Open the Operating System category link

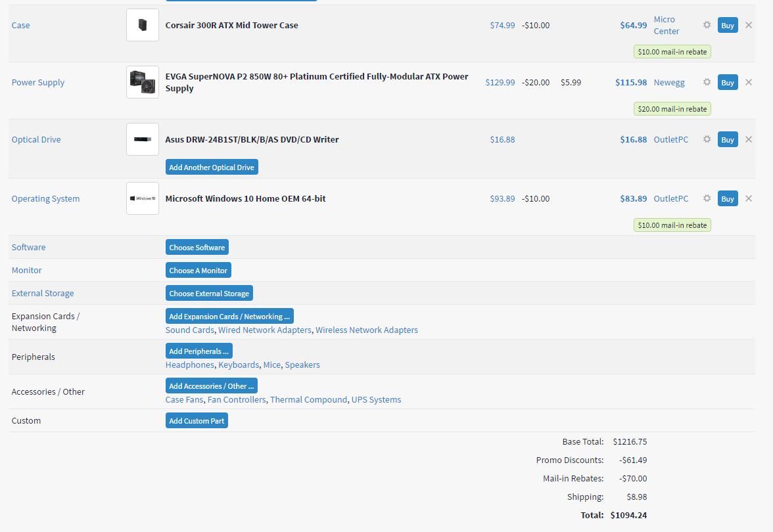pyautogui.click(x=45, y=198)
